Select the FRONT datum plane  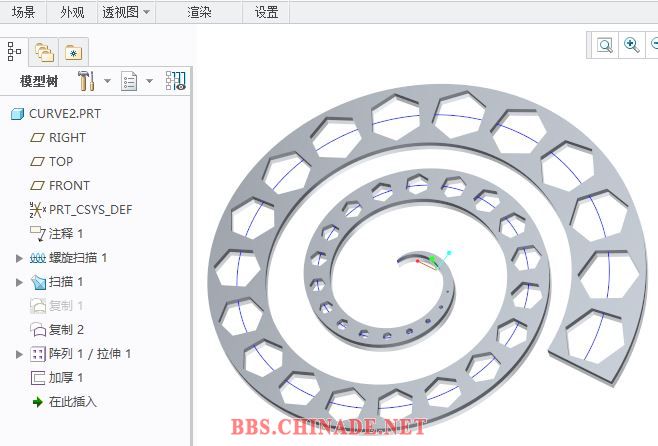coord(69,185)
